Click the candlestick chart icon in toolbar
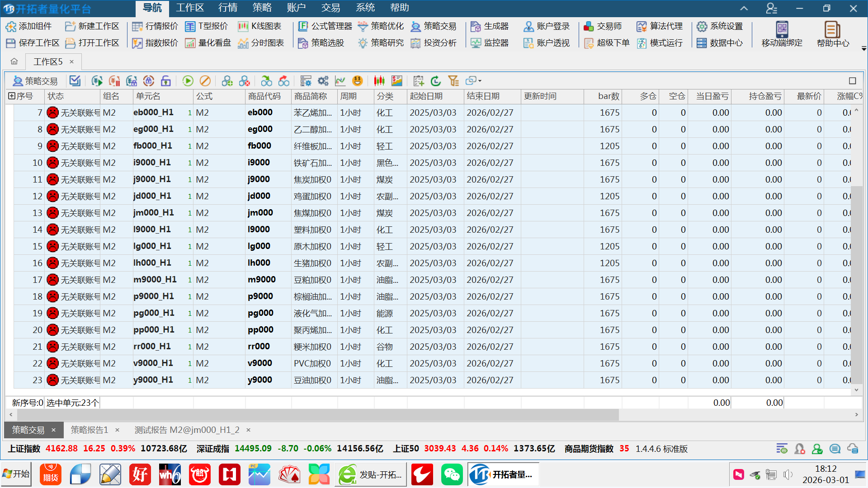868x488 pixels. [x=379, y=81]
